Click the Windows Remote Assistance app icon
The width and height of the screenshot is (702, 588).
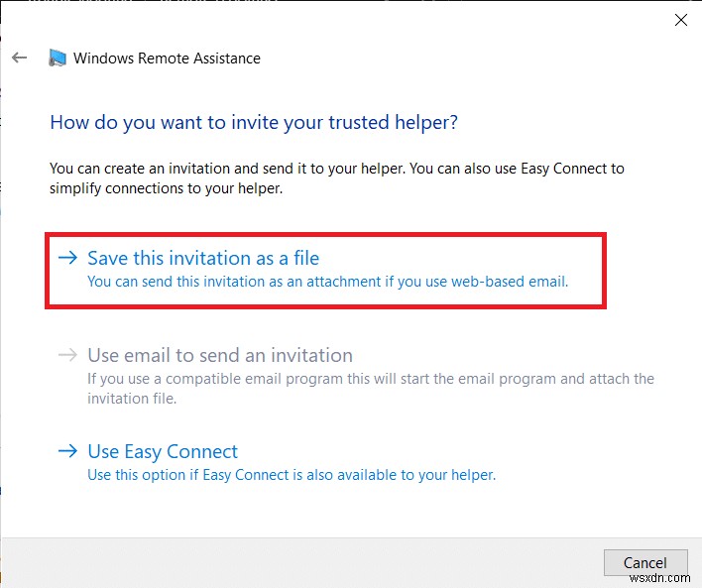click(58, 59)
